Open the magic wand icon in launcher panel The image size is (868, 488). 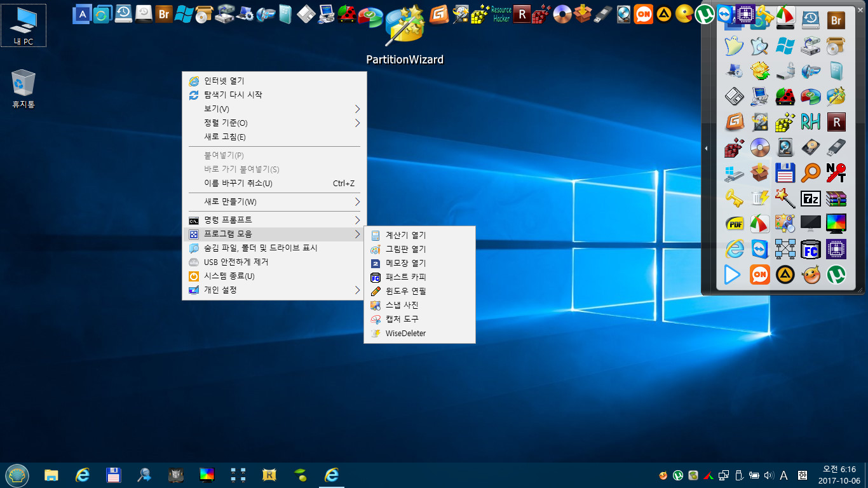785,198
